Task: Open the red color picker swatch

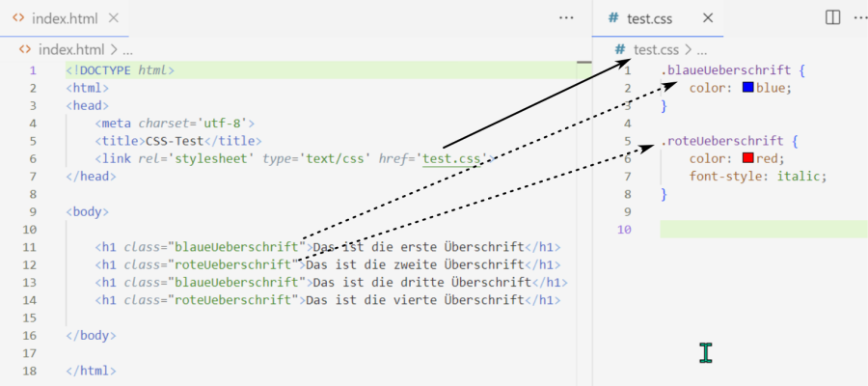Action: [747, 158]
